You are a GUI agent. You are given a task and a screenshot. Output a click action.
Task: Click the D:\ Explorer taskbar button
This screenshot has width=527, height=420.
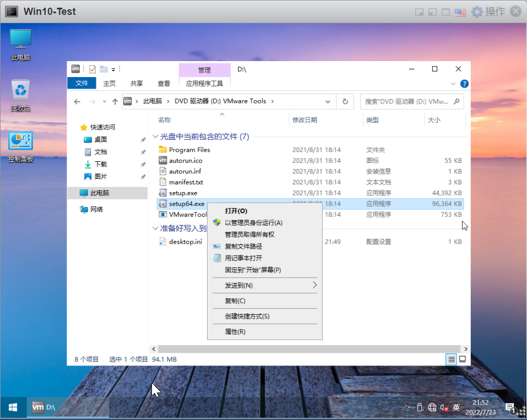pyautogui.click(x=67, y=407)
